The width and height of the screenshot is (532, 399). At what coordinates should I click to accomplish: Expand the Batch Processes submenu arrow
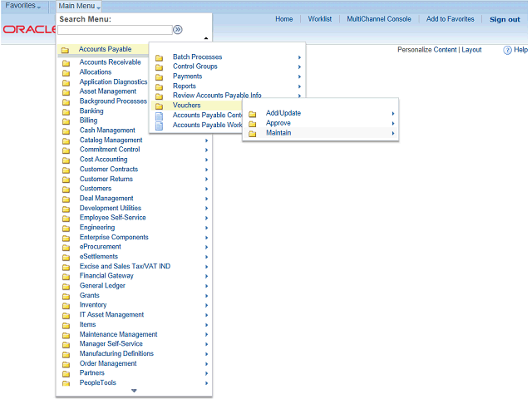click(x=299, y=57)
